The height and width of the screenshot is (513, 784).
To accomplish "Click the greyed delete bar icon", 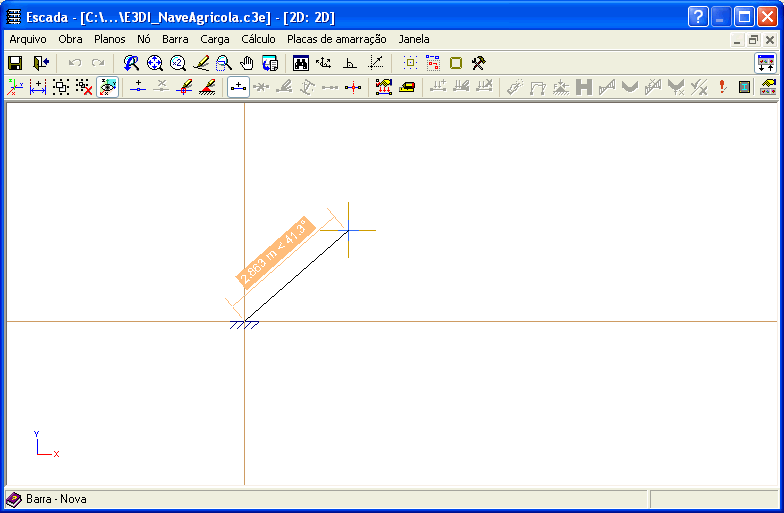I will (x=261, y=87).
